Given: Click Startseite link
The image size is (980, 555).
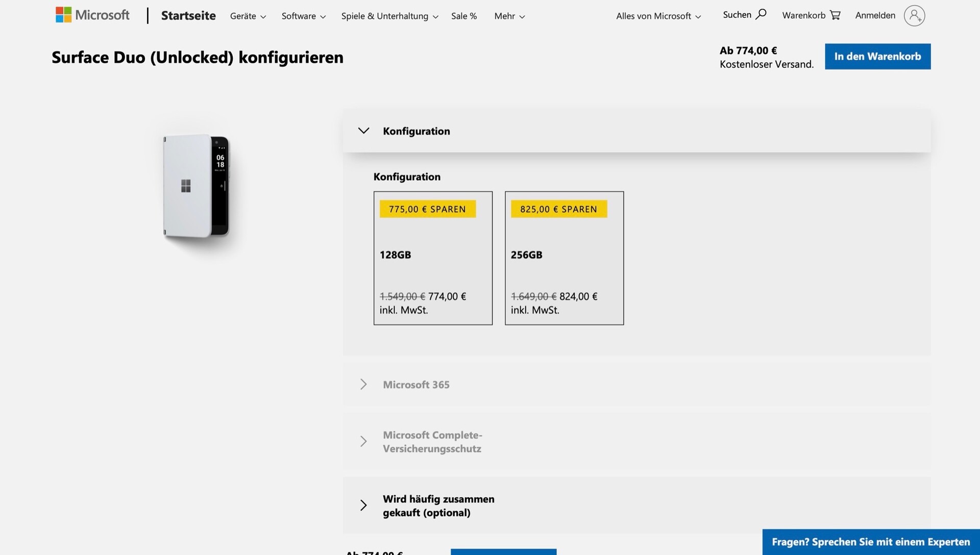Looking at the screenshot, I should pos(188,16).
